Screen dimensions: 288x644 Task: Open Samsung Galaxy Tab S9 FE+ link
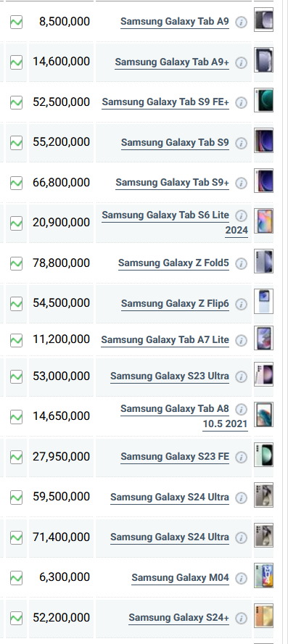click(165, 102)
